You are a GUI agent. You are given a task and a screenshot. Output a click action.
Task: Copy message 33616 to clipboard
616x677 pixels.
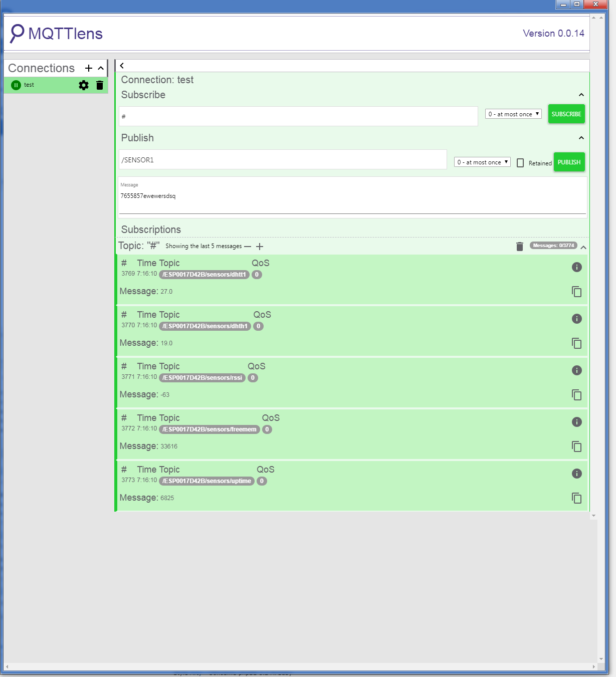point(577,446)
